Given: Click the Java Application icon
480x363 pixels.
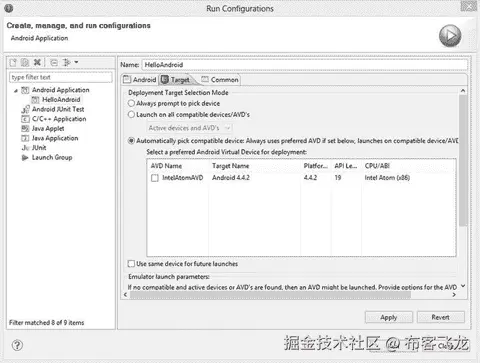Looking at the screenshot, I should (x=25, y=138).
